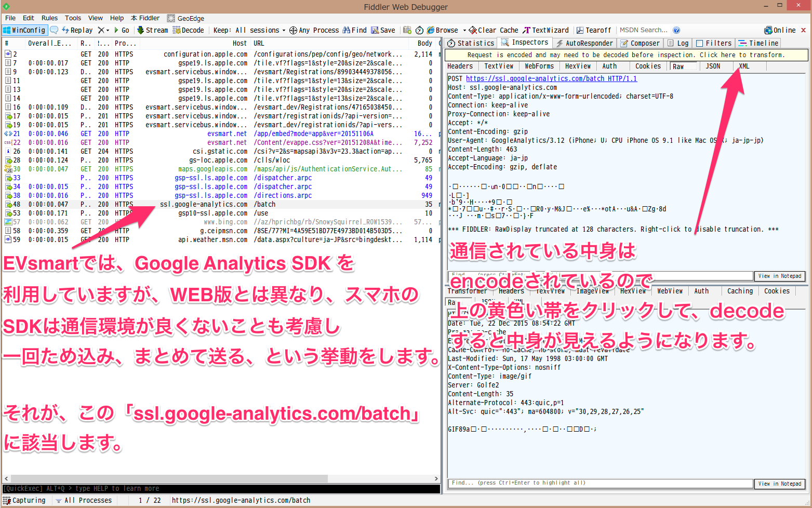
Task: Expand the Browse dropdown arrow
Action: point(464,30)
